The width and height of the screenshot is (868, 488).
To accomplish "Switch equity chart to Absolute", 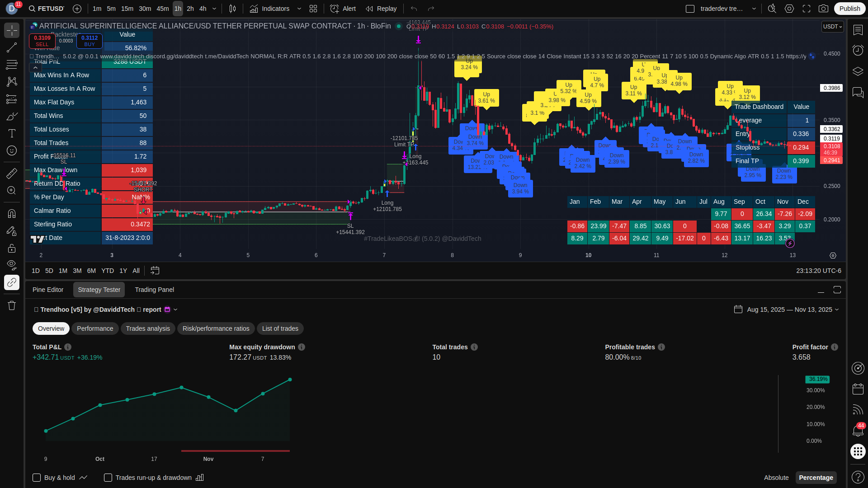I will point(776,478).
